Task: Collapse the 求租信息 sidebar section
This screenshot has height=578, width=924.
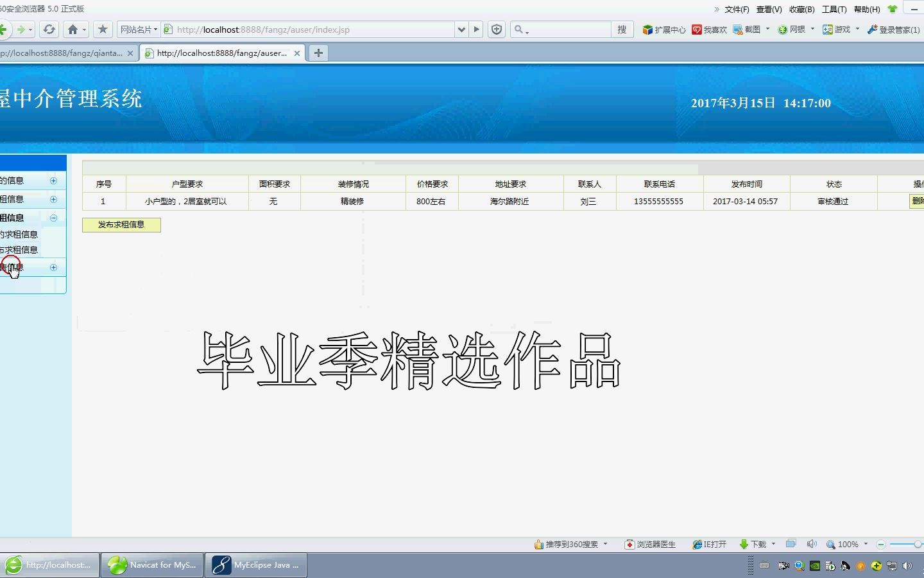Action: click(x=53, y=218)
